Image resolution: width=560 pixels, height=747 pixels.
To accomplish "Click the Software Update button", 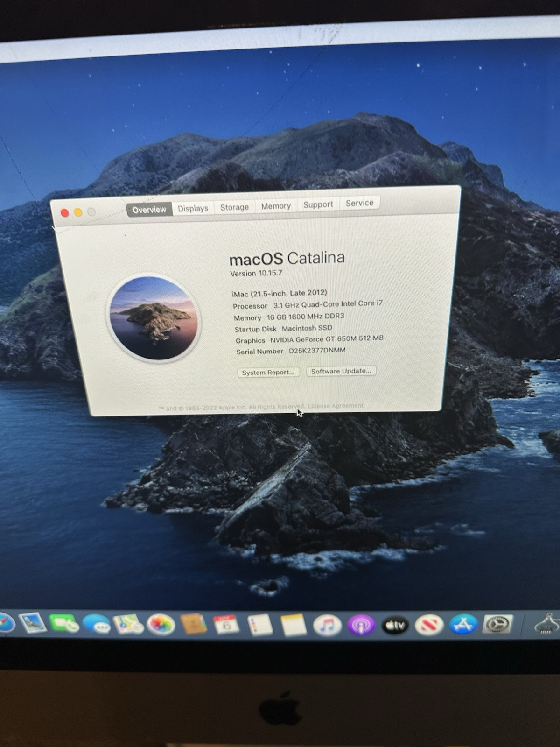I will pos(341,371).
